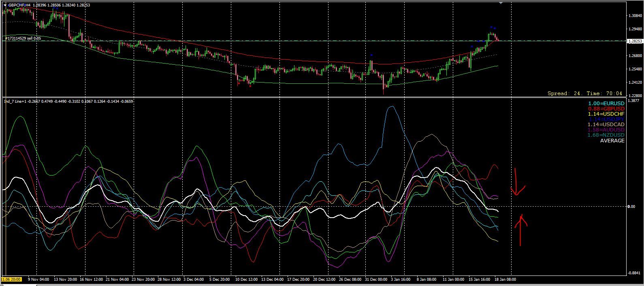The image size is (644, 286).
Task: Click the 11 Jan 00:00 time label
Action: click(x=454, y=279)
